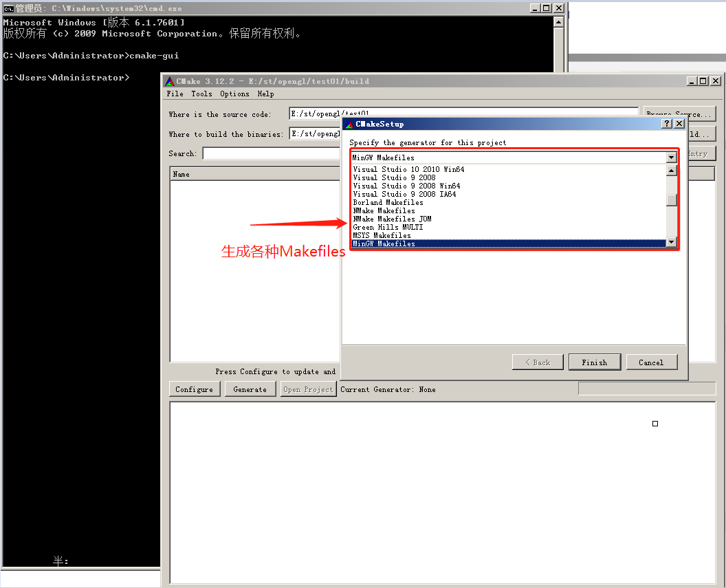This screenshot has width=726, height=588.
Task: Select NMake Makefiles generator
Action: [x=508, y=211]
